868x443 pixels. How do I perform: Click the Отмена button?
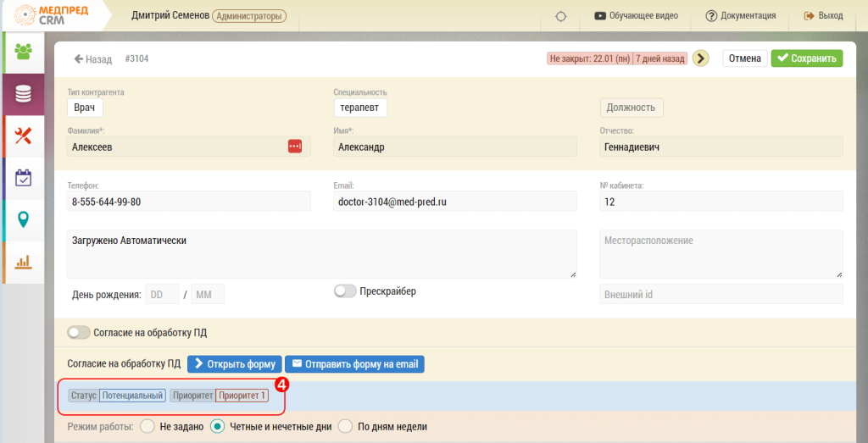click(745, 58)
